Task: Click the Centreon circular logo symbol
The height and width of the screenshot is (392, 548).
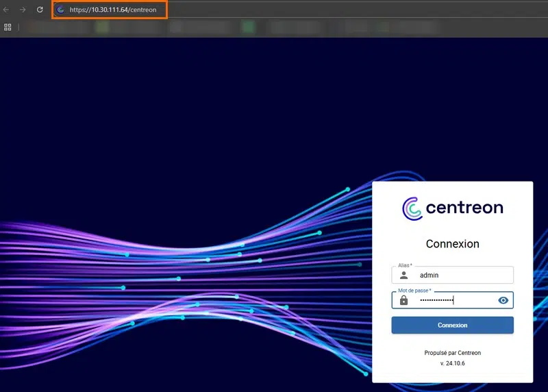Action: tap(412, 208)
